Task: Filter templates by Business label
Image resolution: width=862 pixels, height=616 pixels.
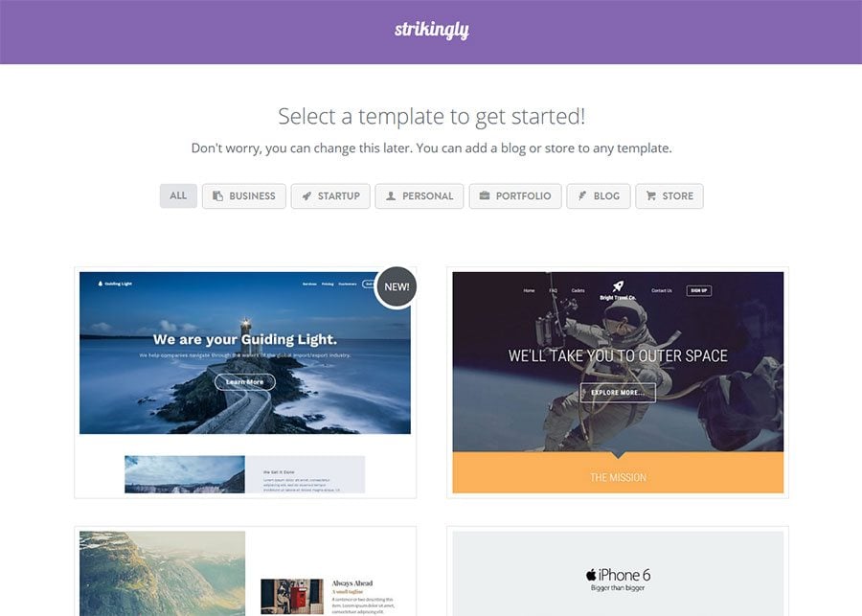Action: [244, 195]
